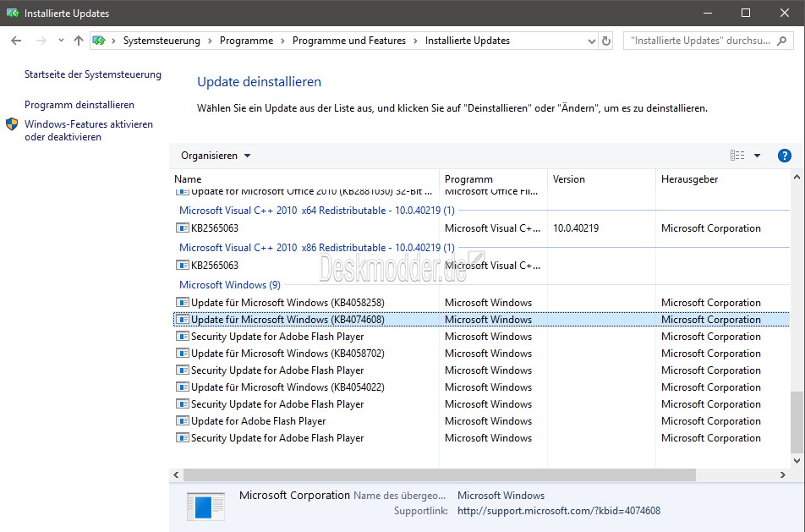Click the view layout icon in the toolbar
805x532 pixels.
[x=737, y=156]
